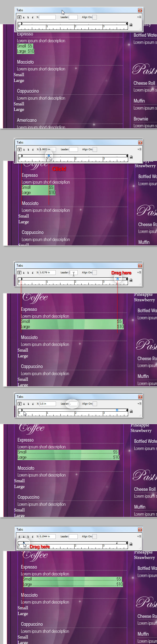Screen dimensions: 157x644
Task: Click magnet icon in the 3.5 in Tabs panel
Action: tap(131, 411)
